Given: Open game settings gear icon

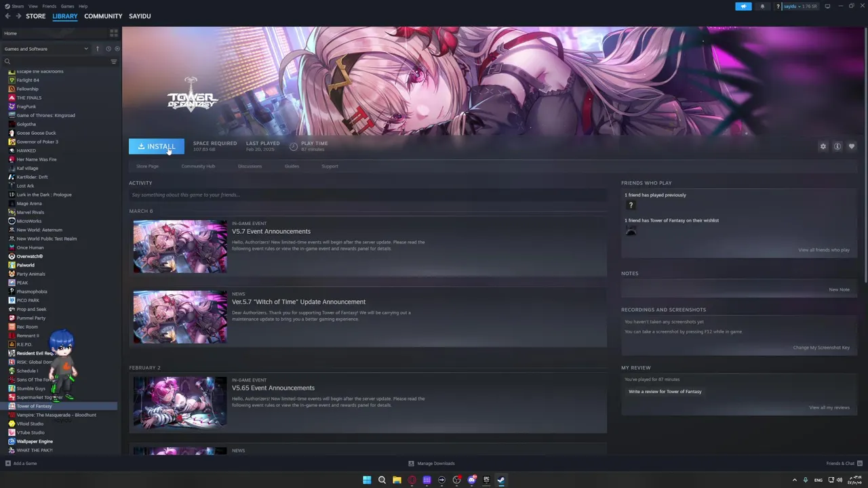Looking at the screenshot, I should coord(823,146).
